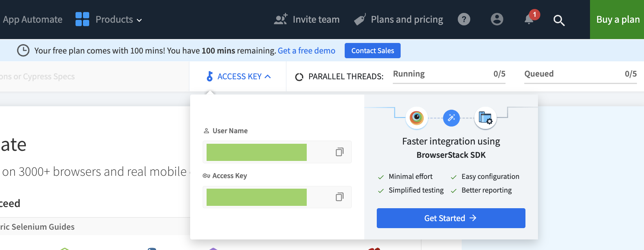Open the help question mark icon
The height and width of the screenshot is (250, 644).
point(464,19)
